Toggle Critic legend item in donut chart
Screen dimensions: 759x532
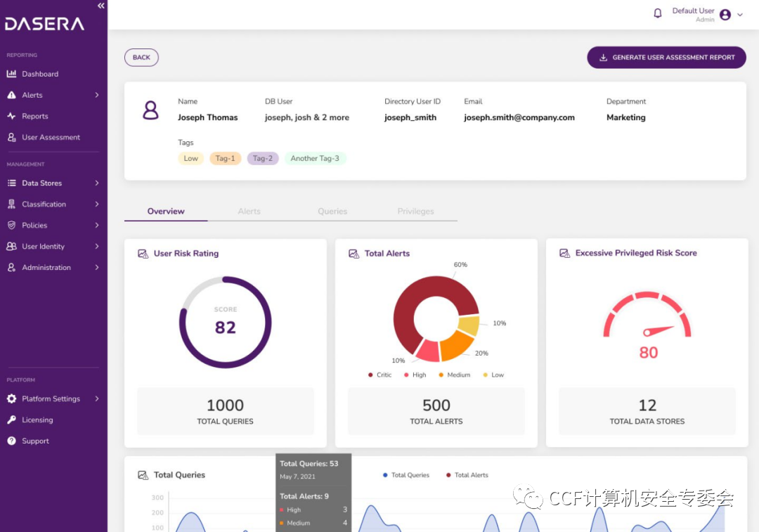380,375
